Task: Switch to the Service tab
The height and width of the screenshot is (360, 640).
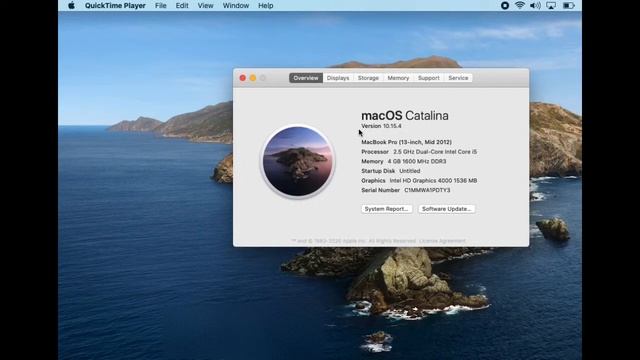Action: click(458, 78)
